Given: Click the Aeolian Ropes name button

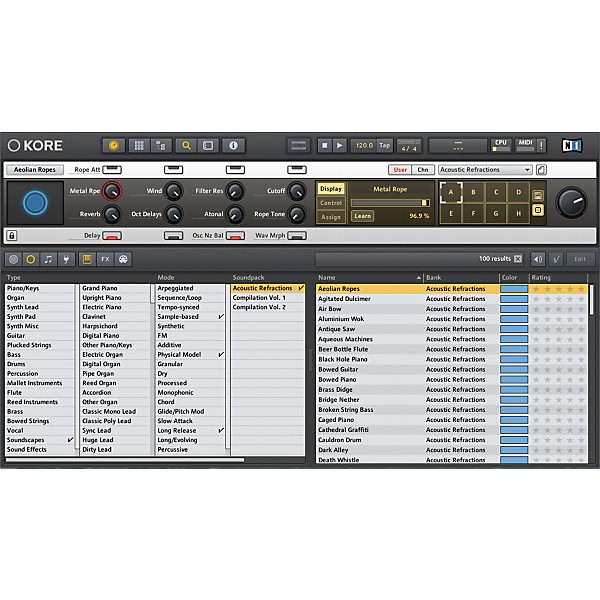Looking at the screenshot, I should tap(34, 170).
